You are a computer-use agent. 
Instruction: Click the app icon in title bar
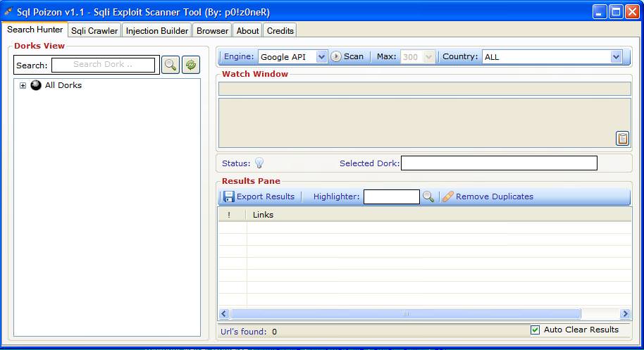8,11
